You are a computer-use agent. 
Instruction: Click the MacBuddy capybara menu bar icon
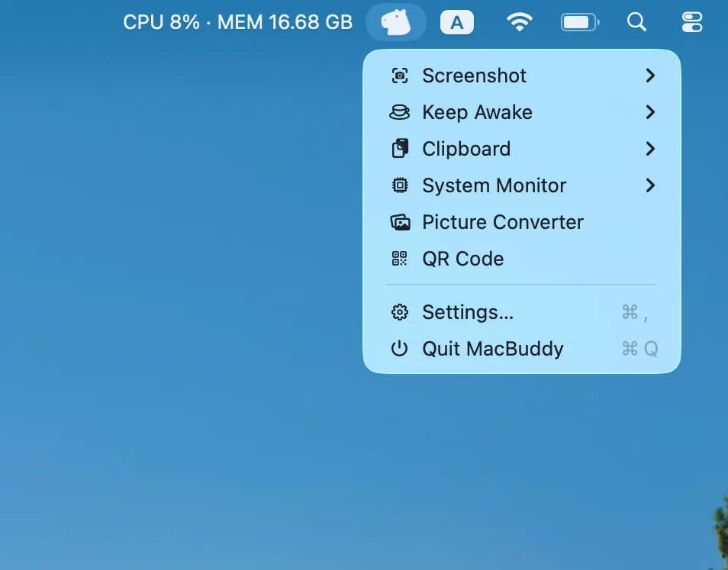tap(395, 22)
